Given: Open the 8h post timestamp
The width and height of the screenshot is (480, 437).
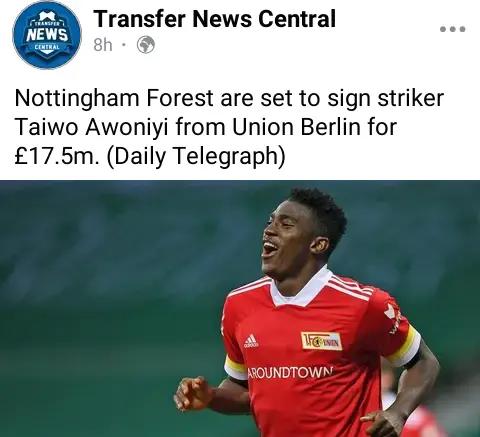Looking at the screenshot, I should (103, 45).
